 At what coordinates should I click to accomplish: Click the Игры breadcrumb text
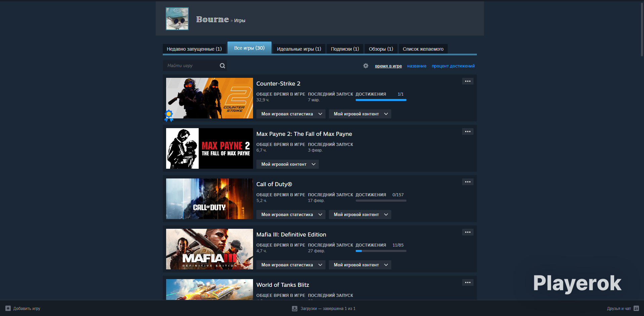(x=240, y=20)
